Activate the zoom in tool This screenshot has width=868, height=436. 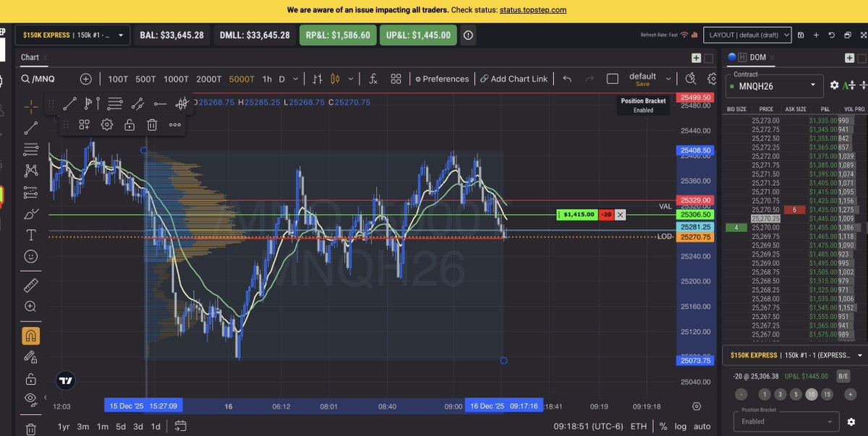coord(31,306)
